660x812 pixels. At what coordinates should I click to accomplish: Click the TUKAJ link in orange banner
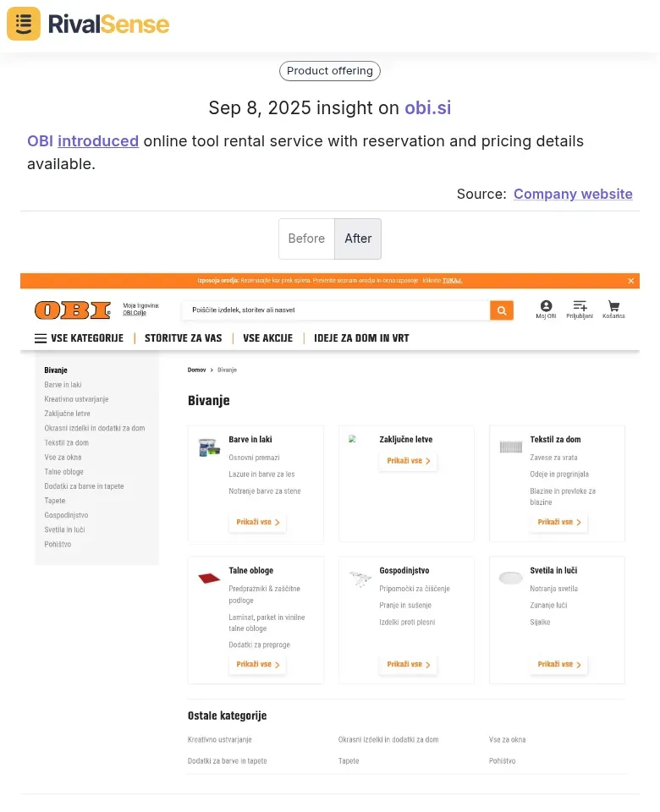pos(452,281)
